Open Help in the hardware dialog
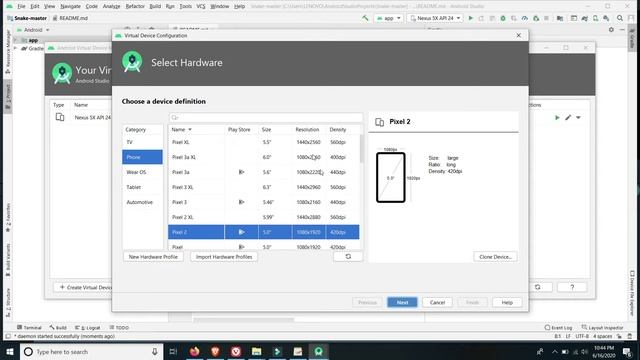 point(507,302)
